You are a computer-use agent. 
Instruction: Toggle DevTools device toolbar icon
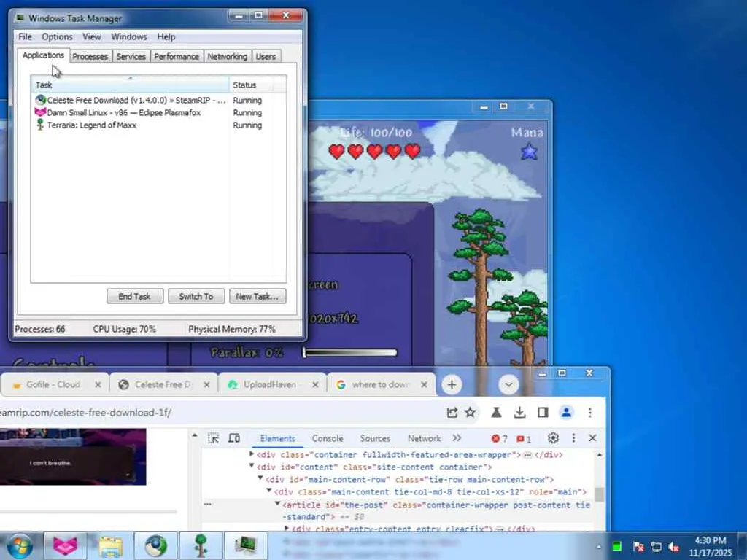(x=233, y=438)
